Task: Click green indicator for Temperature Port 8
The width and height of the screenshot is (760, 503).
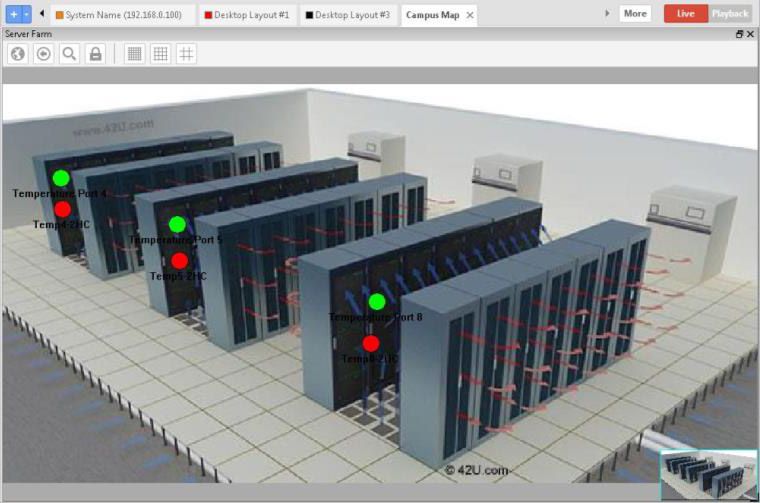Action: tap(377, 301)
